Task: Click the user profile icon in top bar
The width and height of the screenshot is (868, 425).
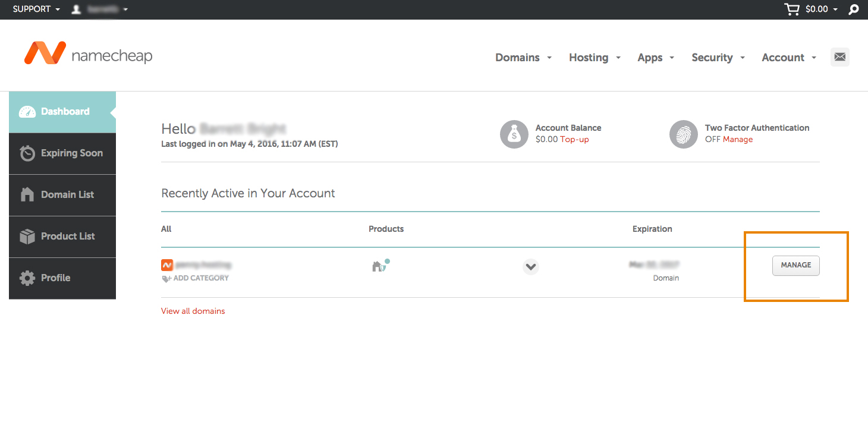Action: (76, 10)
